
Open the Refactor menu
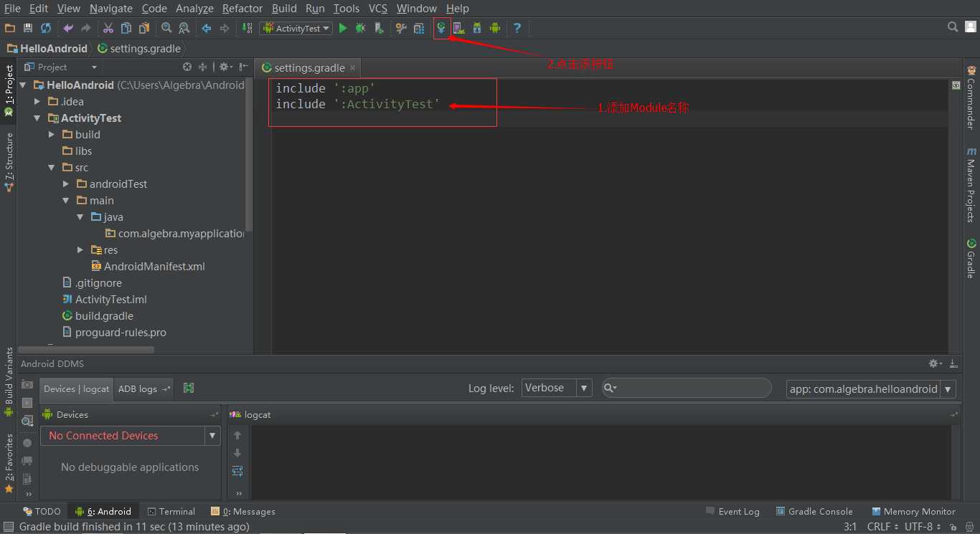tap(242, 9)
